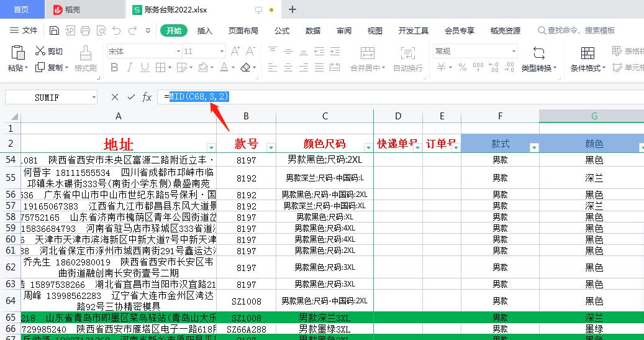
Task: Click the Wrap Text icon
Action: pos(407,53)
